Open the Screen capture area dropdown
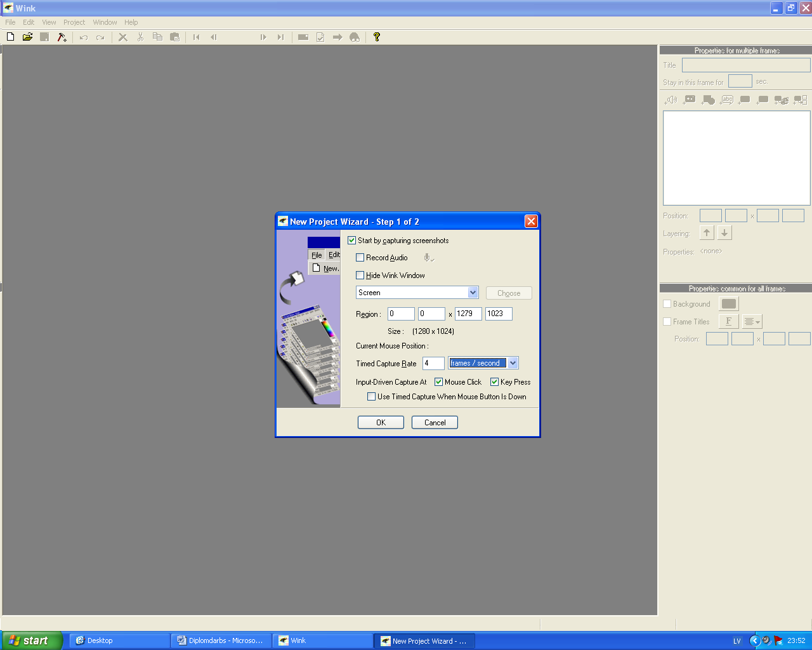The width and height of the screenshot is (812, 650). pos(473,293)
